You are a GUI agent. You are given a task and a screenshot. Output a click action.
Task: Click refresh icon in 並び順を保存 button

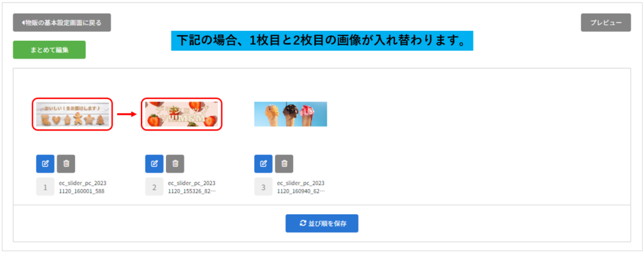point(303,223)
